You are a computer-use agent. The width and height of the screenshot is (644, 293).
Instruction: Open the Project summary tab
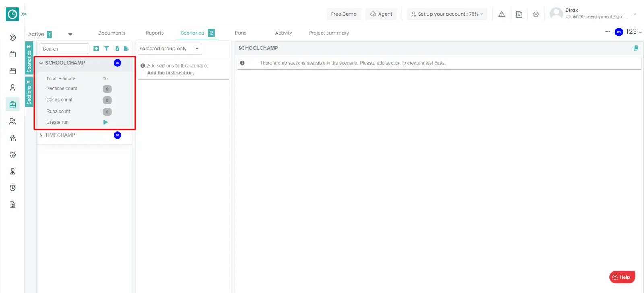[328, 33]
